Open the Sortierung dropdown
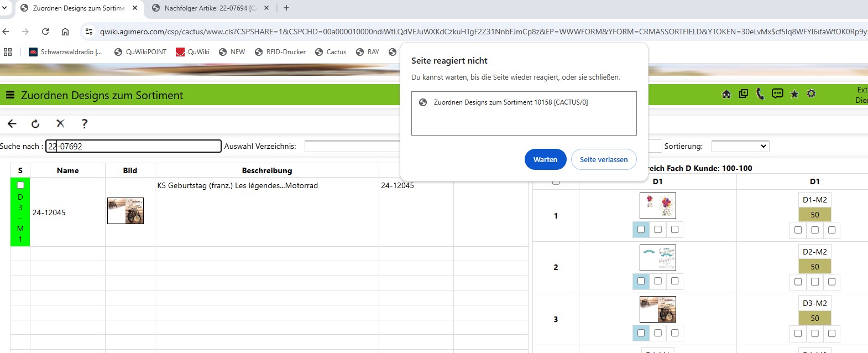The width and height of the screenshot is (868, 353). (740, 146)
